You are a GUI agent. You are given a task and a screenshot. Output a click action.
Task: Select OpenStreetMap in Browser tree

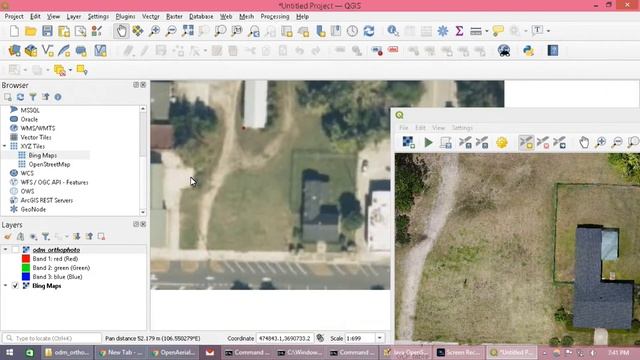pos(49,164)
